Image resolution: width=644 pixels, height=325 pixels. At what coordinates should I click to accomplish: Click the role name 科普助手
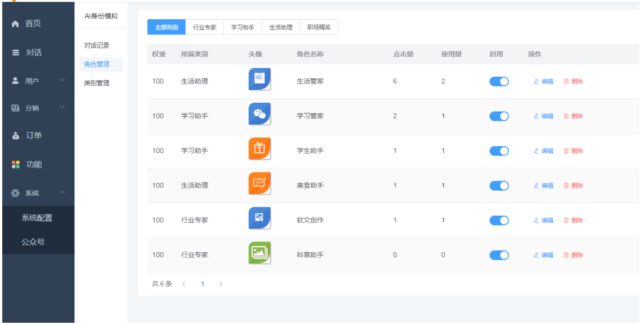pos(310,255)
